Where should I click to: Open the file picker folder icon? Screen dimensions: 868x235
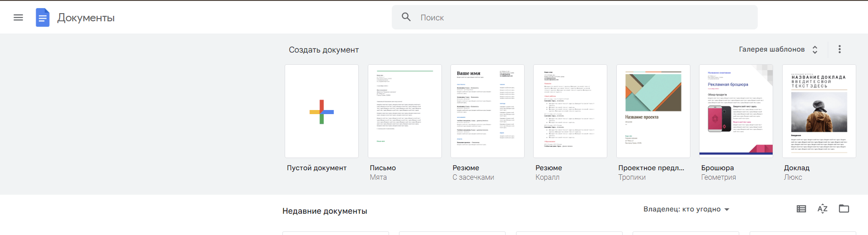[x=844, y=209]
